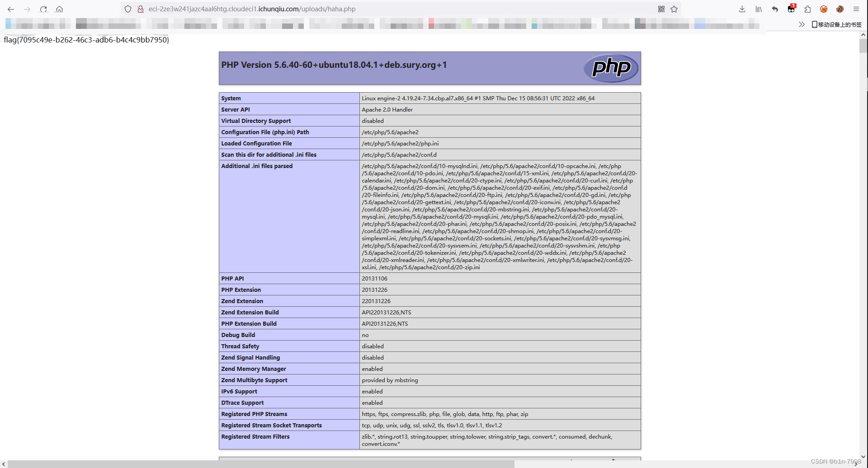This screenshot has width=868, height=468.
Task: Click the provided by mbstring value
Action: (x=390, y=380)
